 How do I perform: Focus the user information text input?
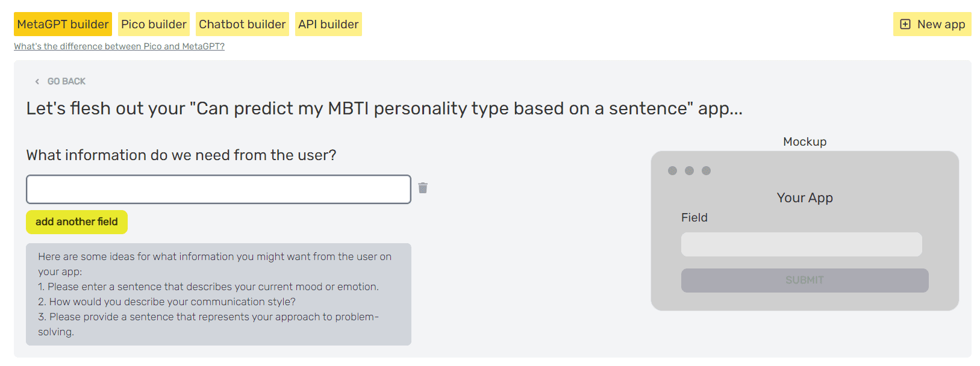coord(219,190)
